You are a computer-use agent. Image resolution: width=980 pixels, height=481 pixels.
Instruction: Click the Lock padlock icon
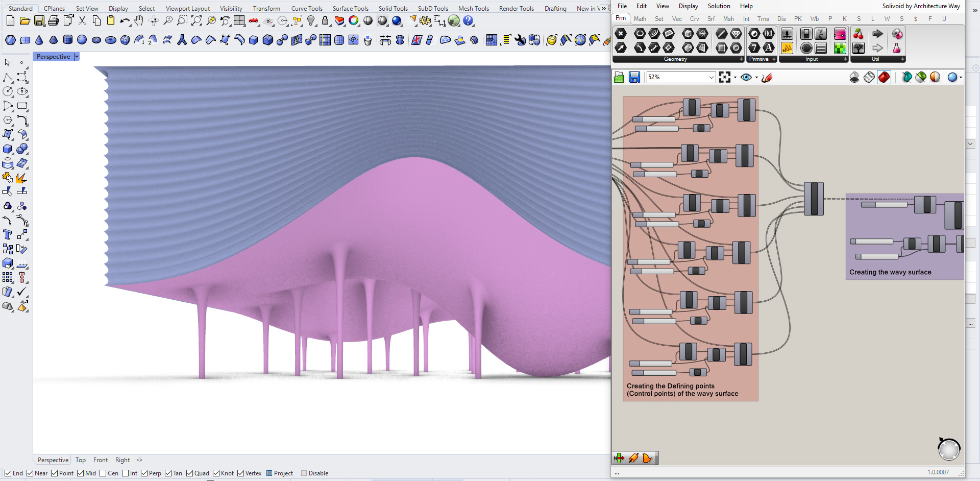(x=325, y=21)
